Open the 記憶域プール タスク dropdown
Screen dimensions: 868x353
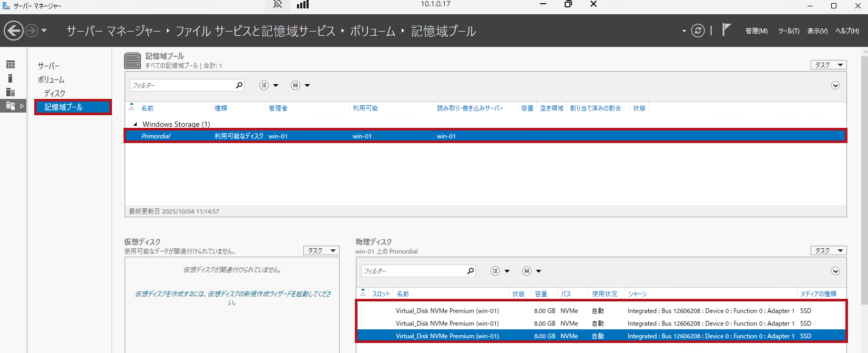point(828,65)
